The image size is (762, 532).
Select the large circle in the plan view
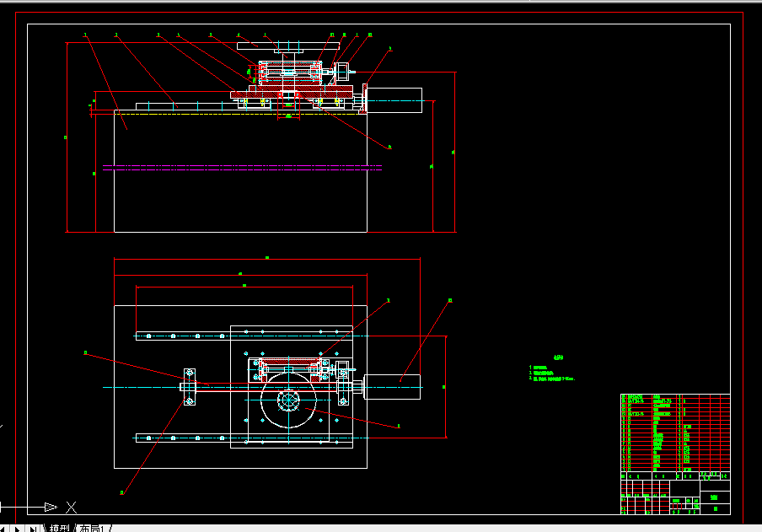pos(288,400)
